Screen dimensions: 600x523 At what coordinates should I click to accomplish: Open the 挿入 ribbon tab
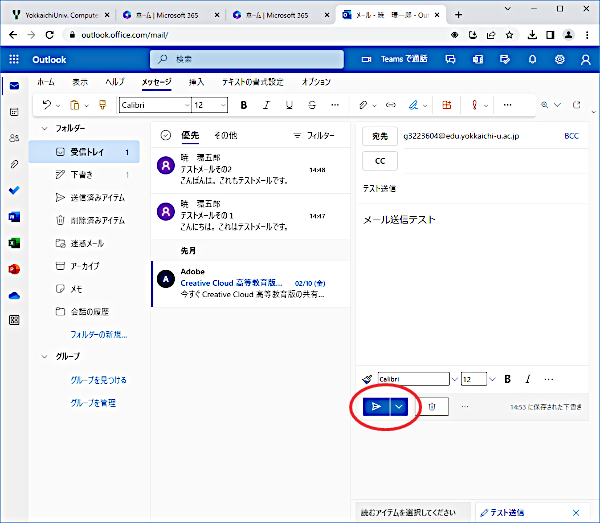tap(196, 82)
